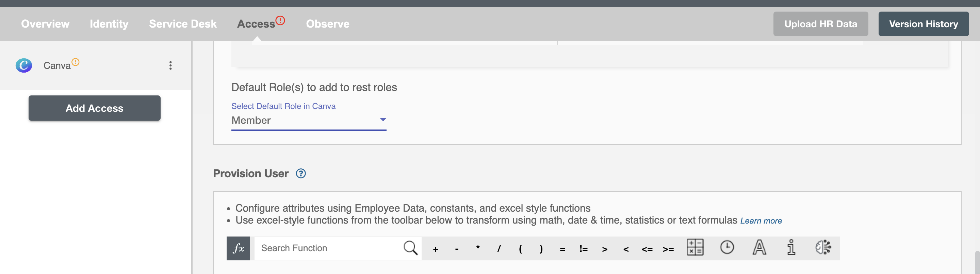Open the information functions i icon
Image resolution: width=980 pixels, height=274 pixels.
point(791,247)
